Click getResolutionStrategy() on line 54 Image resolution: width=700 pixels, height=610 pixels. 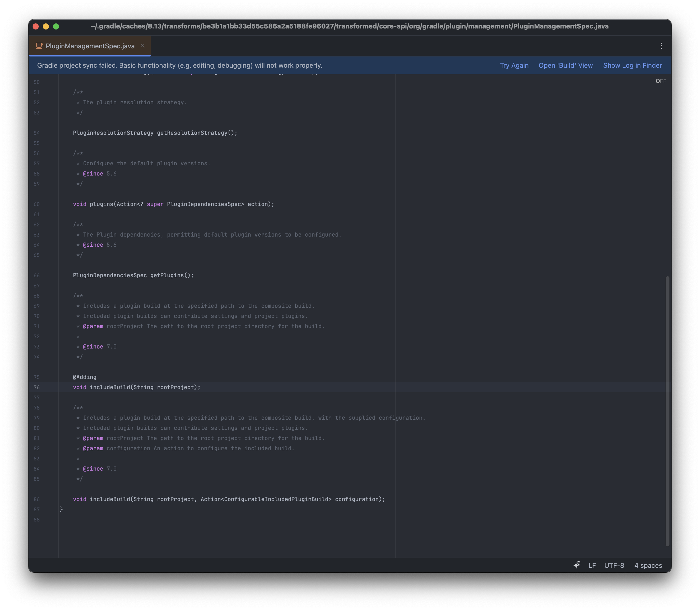(x=195, y=133)
